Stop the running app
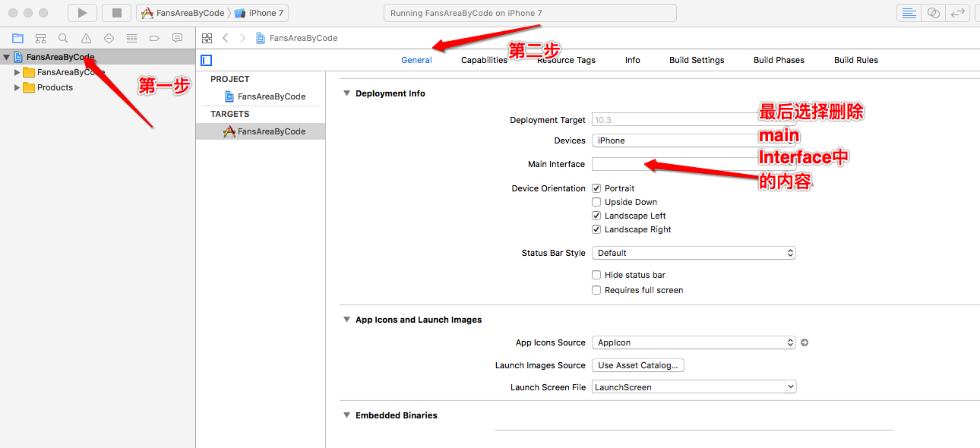 click(x=116, y=13)
